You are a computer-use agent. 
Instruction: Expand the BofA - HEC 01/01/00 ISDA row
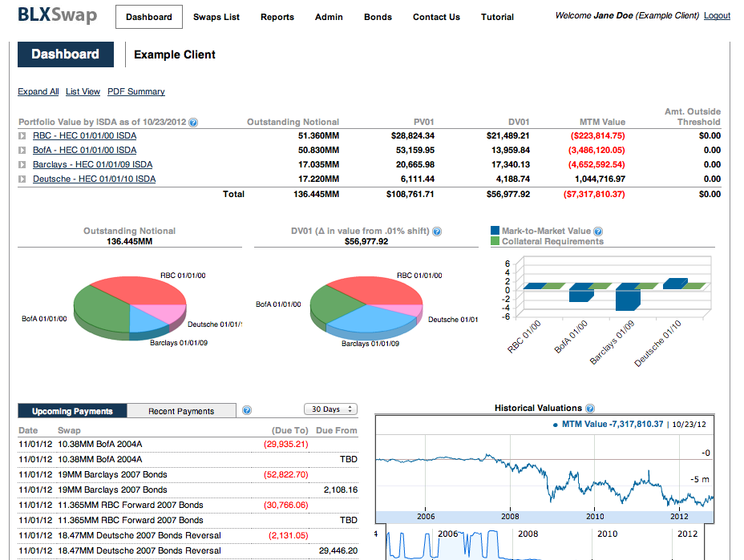coord(22,151)
